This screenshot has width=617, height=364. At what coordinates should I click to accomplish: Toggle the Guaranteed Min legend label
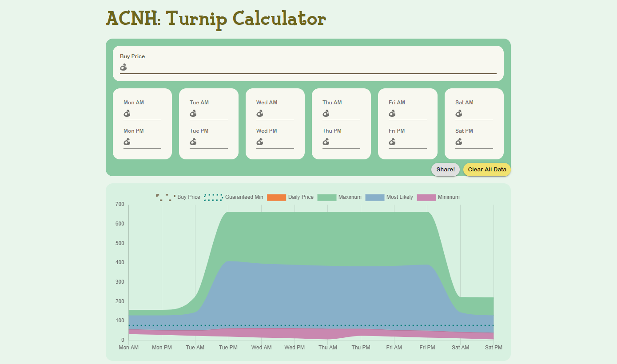(244, 197)
